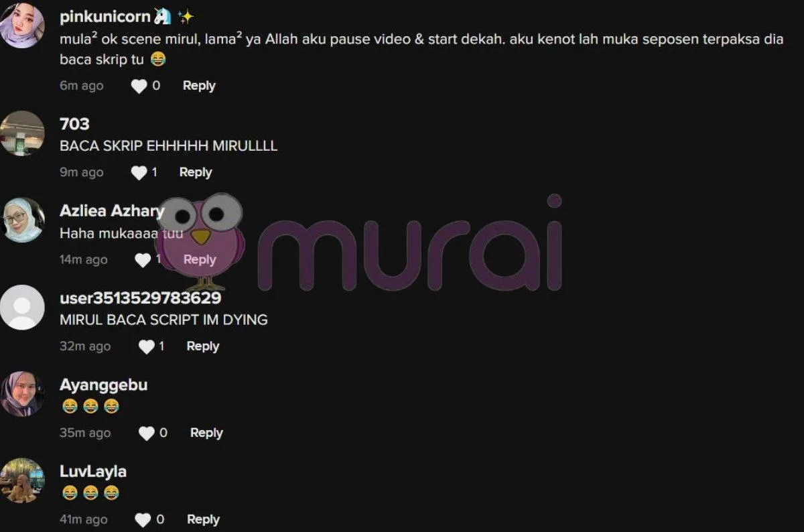Open pinkunicorn's profile picture
This screenshot has width=804, height=532.
click(x=22, y=26)
